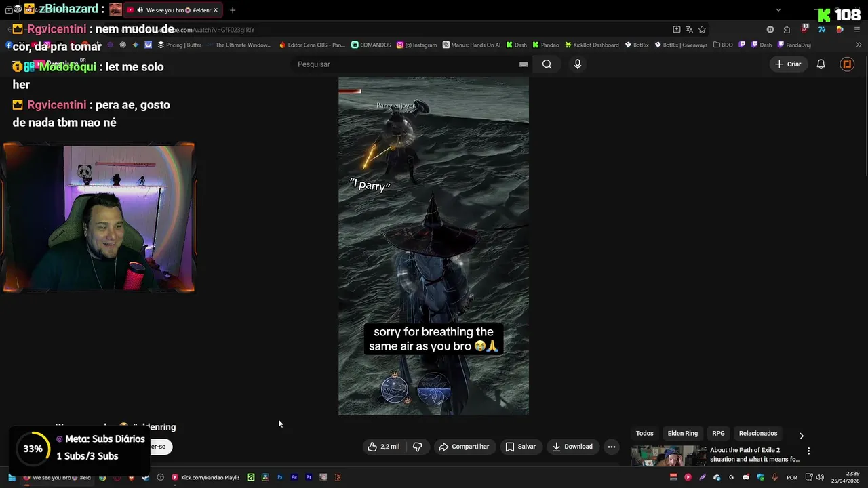This screenshot has height=488, width=868.
Task: Open options for Path of Exile 2 video
Action: click(x=808, y=451)
